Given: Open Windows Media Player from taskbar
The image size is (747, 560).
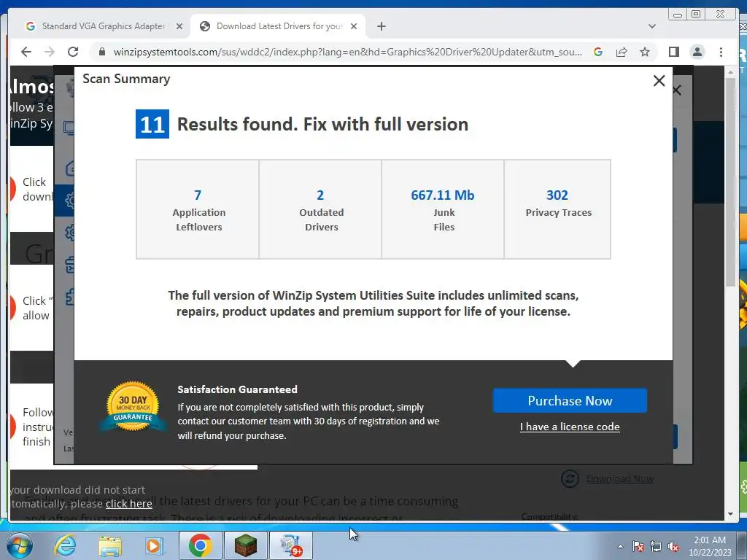Looking at the screenshot, I should [x=154, y=545].
